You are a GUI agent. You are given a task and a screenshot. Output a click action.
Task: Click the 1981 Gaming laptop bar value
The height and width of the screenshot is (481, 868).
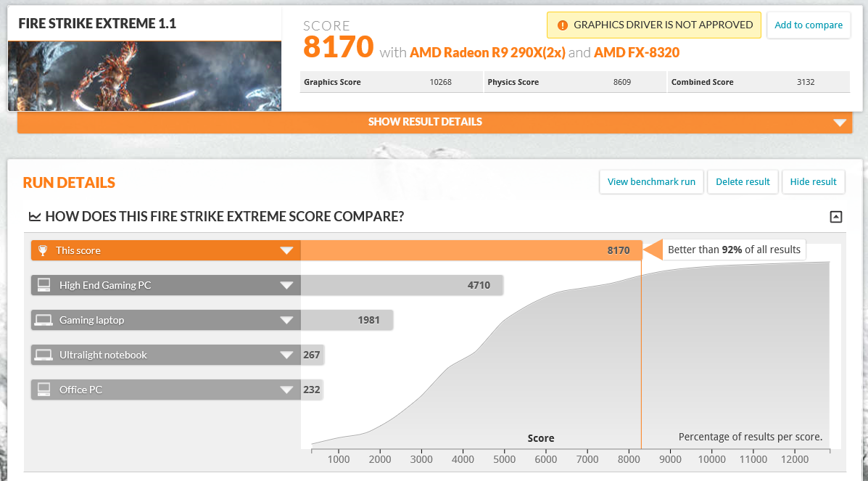point(368,320)
